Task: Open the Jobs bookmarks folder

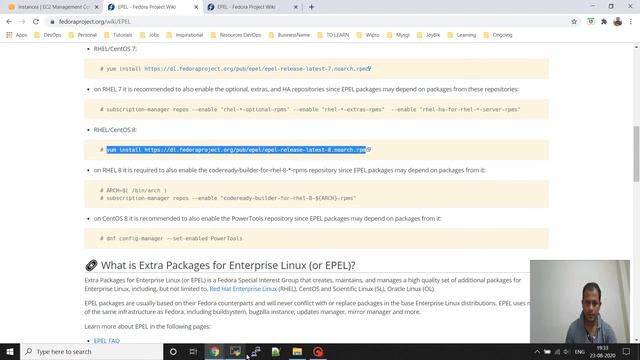Action: [x=149, y=35]
